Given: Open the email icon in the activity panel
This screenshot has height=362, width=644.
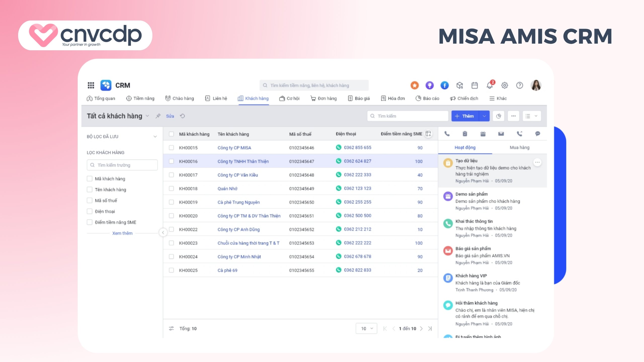Looking at the screenshot, I should [x=501, y=134].
